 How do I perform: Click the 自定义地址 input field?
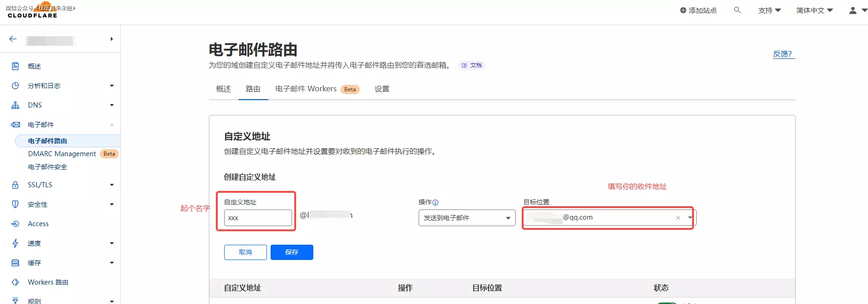258,218
